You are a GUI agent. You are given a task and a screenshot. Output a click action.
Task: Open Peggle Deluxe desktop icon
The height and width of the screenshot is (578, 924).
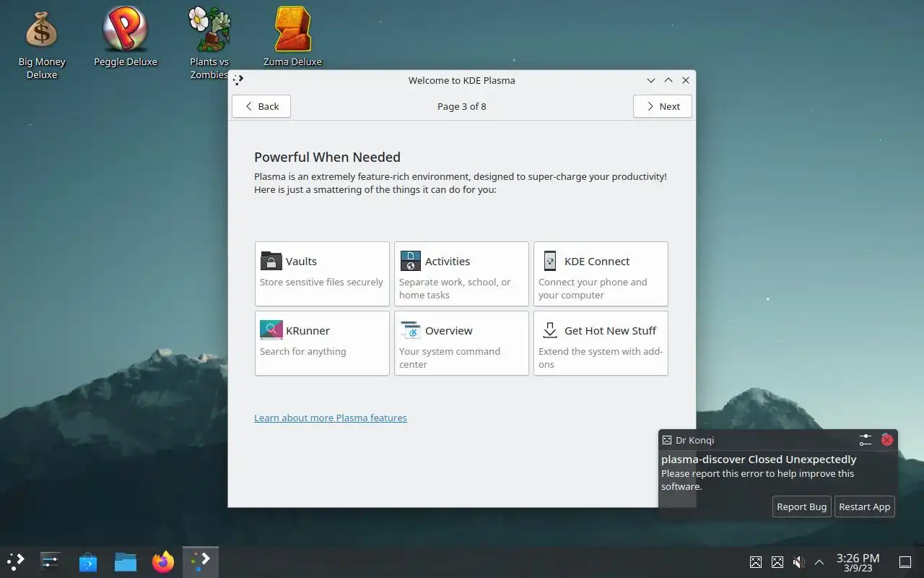(x=126, y=38)
